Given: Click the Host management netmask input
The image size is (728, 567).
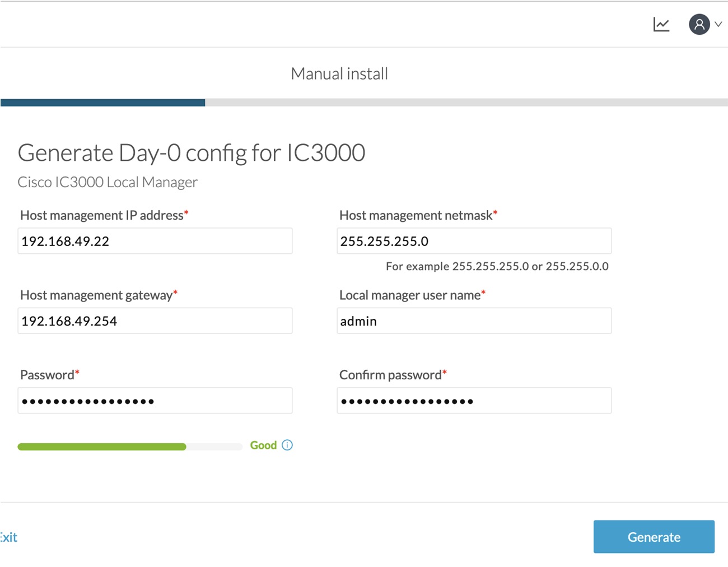Looking at the screenshot, I should [474, 241].
